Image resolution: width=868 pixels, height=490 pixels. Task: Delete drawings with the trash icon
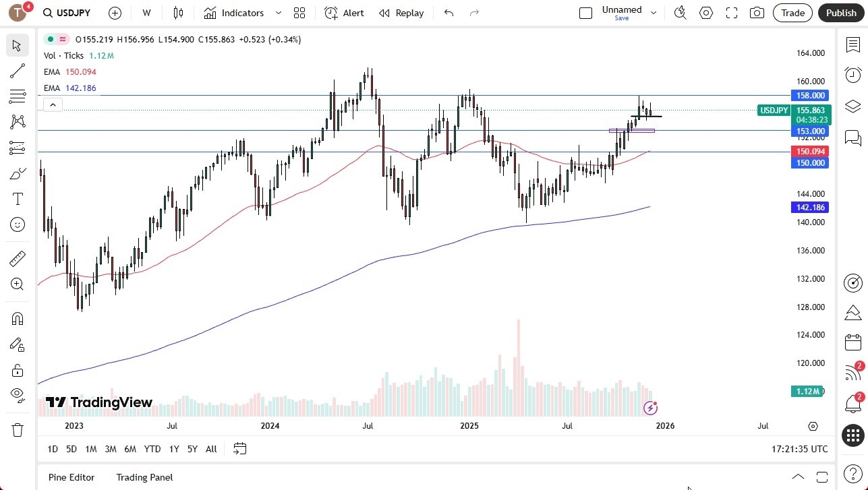click(17, 429)
